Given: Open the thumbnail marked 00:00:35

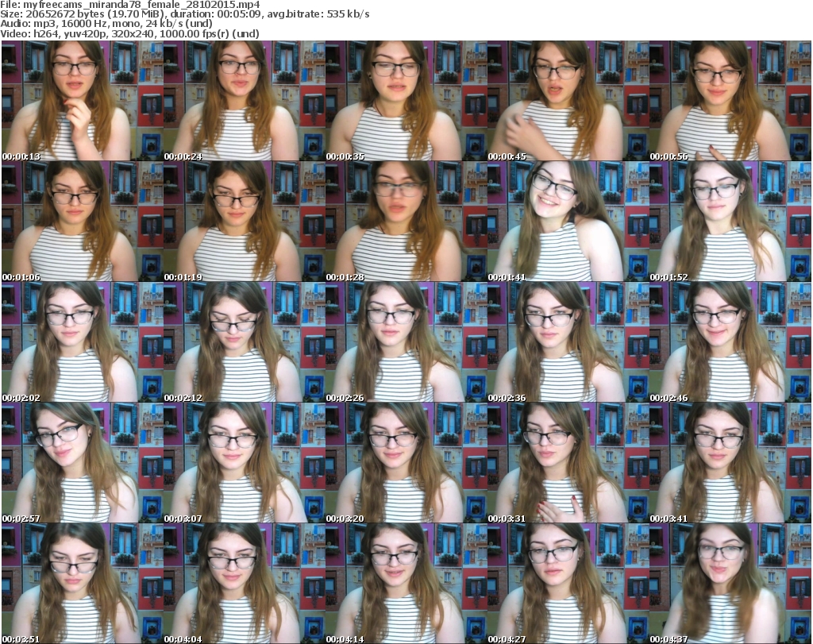Looking at the screenshot, I should [x=406, y=101].
